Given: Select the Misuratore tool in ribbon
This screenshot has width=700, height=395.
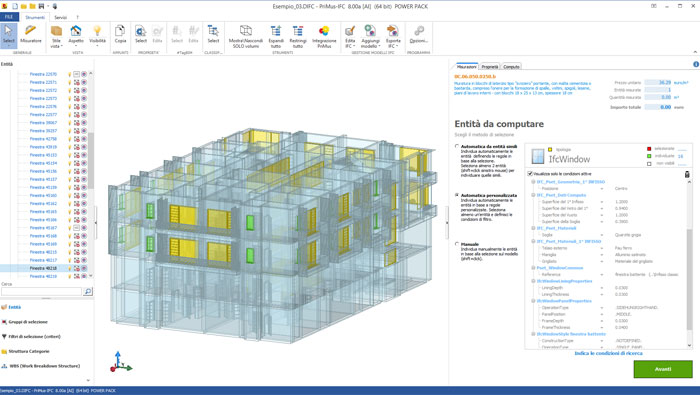Looking at the screenshot, I should click(x=31, y=34).
